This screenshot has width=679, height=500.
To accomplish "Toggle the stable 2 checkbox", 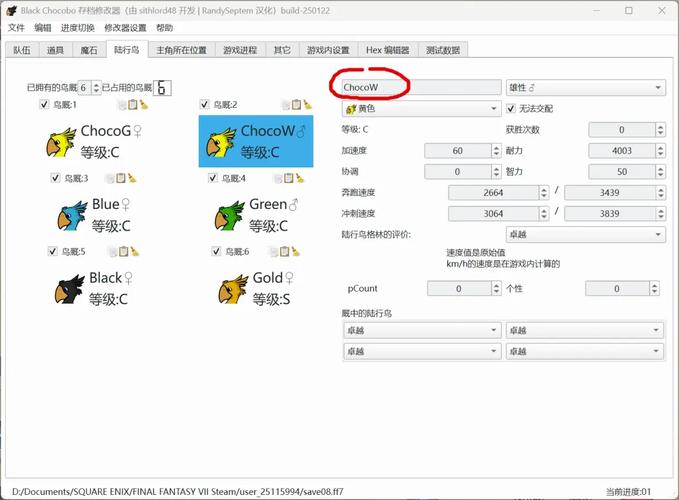I will (204, 104).
